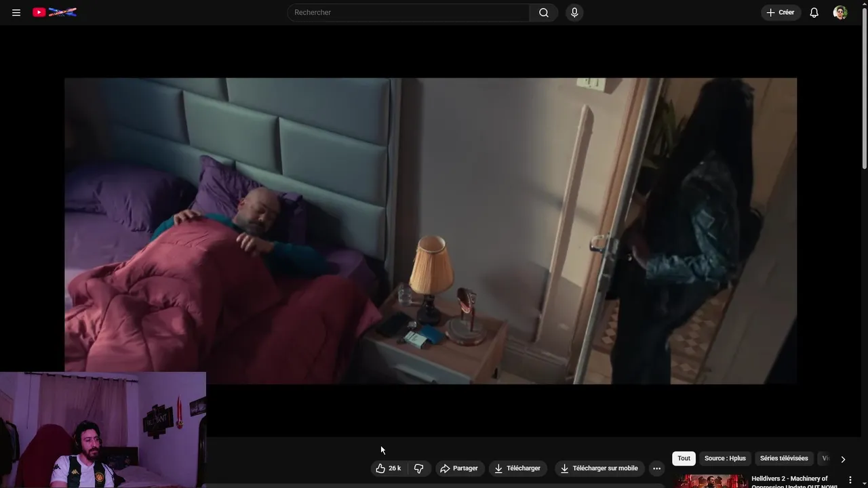Image resolution: width=868 pixels, height=488 pixels.
Task: Go to YouTube home via logo
Action: [54, 12]
